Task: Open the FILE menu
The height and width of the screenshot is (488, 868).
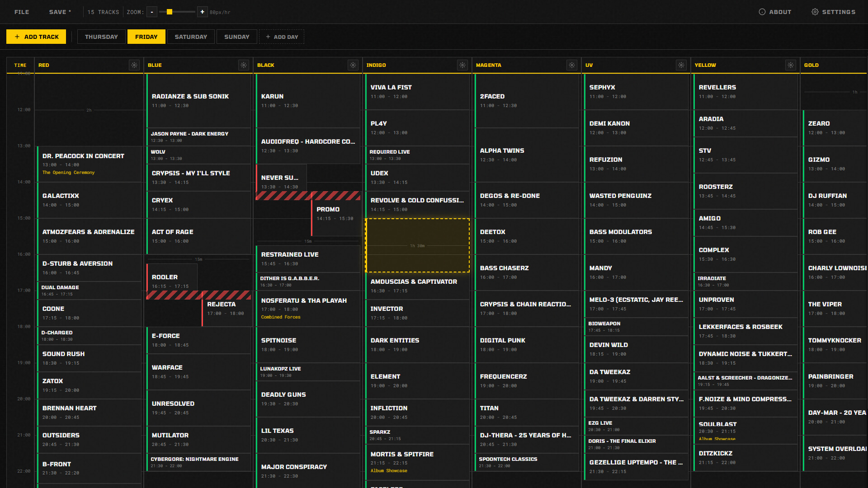Action: [x=22, y=12]
